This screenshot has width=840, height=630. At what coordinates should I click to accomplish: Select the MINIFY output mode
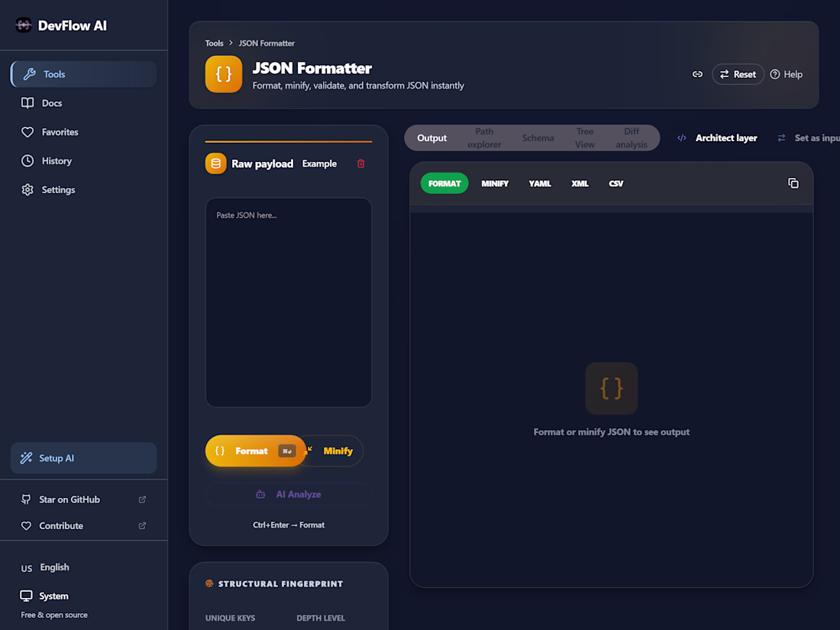coord(495,183)
